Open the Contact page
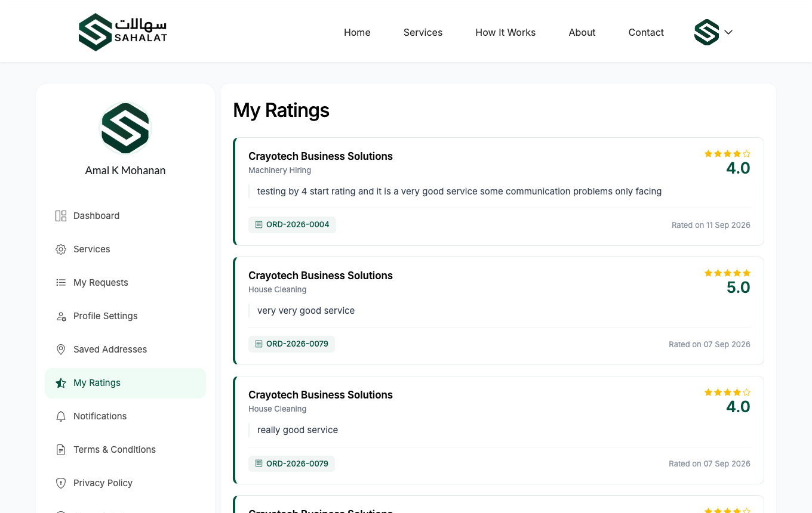The image size is (812, 513). [646, 32]
